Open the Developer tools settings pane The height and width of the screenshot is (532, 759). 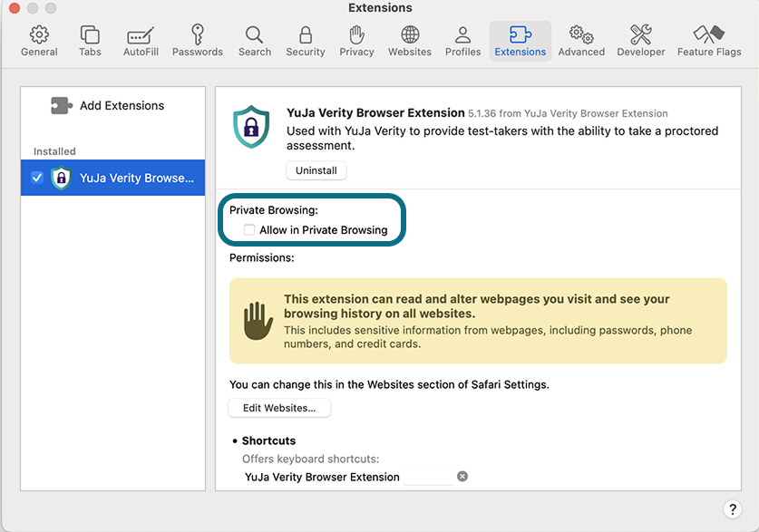click(641, 41)
